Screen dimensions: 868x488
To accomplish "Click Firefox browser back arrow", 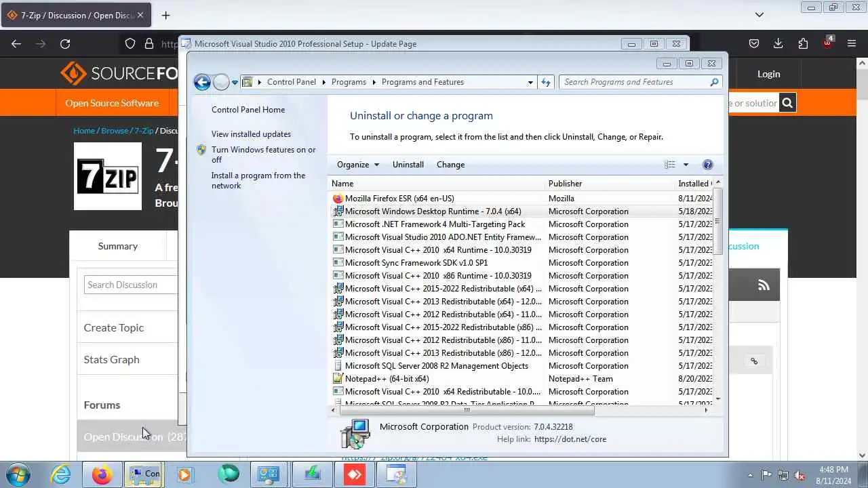I will tap(16, 43).
